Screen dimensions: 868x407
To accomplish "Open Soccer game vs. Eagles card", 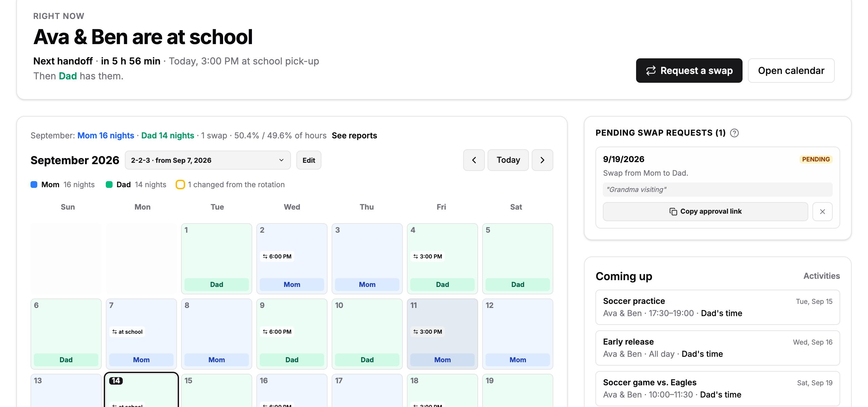I will click(x=717, y=389).
